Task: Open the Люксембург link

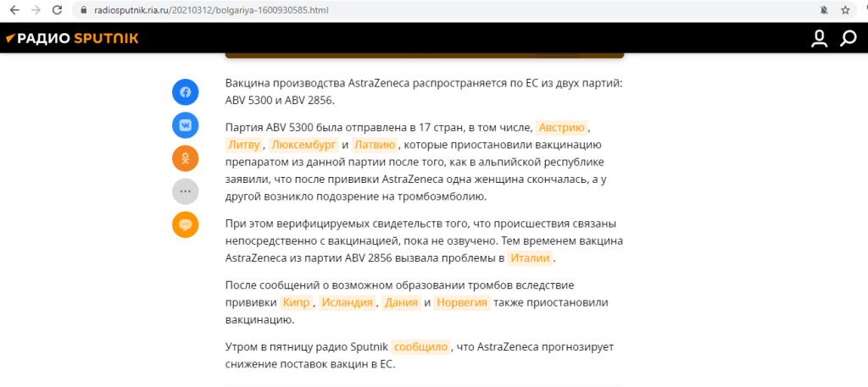Action: point(303,144)
